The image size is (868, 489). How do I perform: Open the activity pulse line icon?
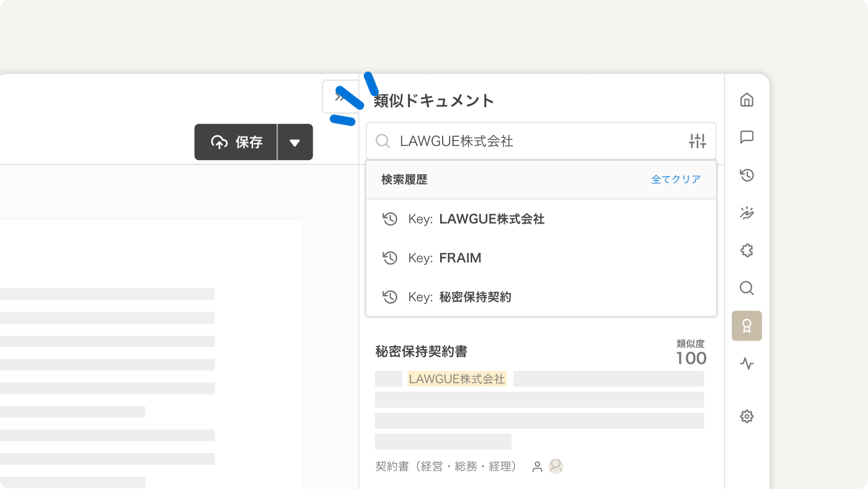pyautogui.click(x=747, y=364)
